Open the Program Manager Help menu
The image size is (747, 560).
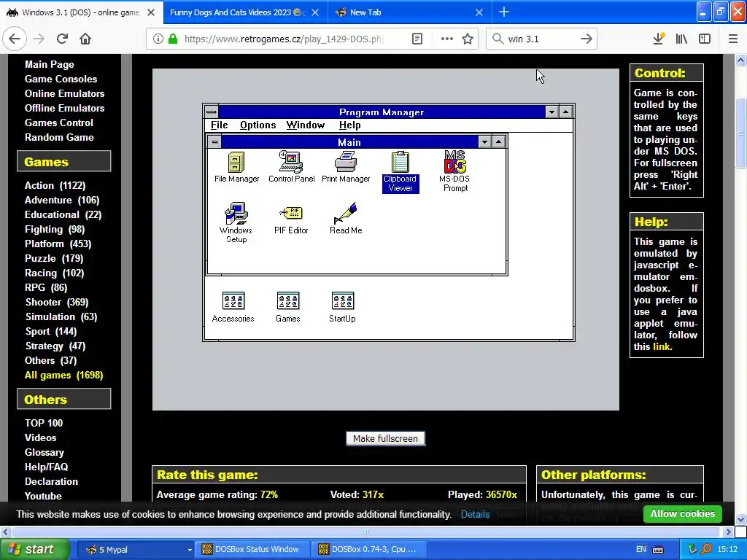[x=349, y=125]
